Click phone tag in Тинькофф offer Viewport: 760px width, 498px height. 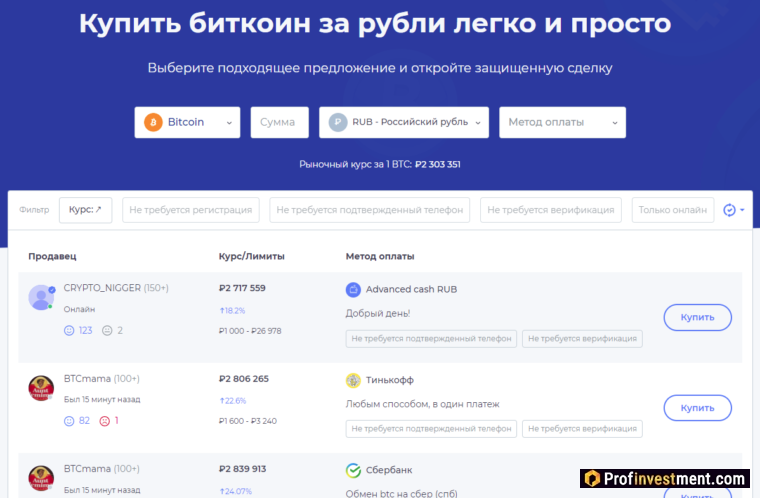[x=431, y=429]
